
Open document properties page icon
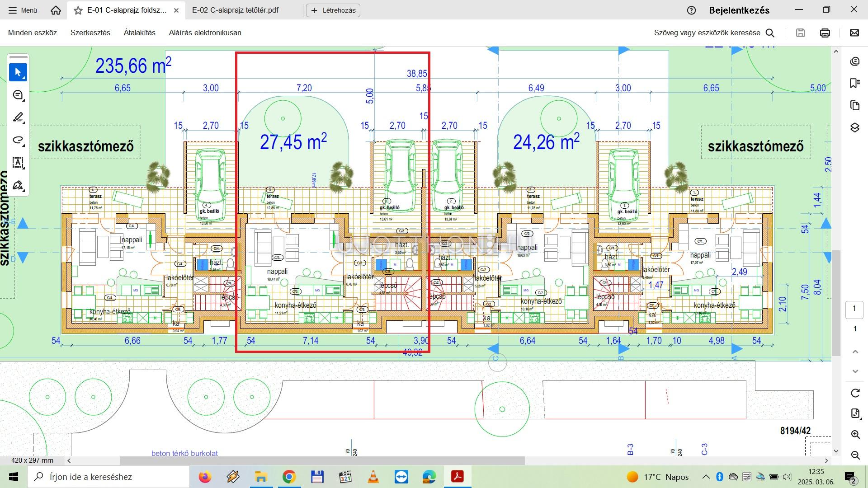coord(855,413)
